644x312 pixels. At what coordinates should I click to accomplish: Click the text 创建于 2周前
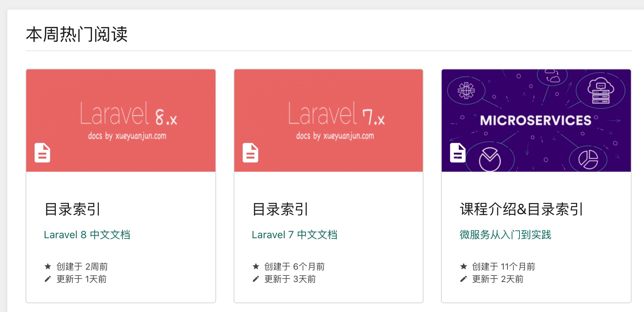(x=82, y=267)
